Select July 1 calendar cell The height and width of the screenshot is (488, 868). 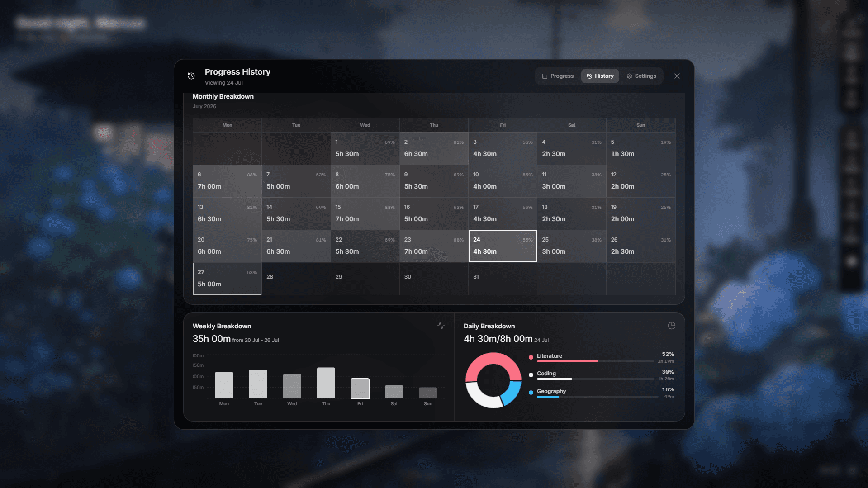[x=365, y=148]
